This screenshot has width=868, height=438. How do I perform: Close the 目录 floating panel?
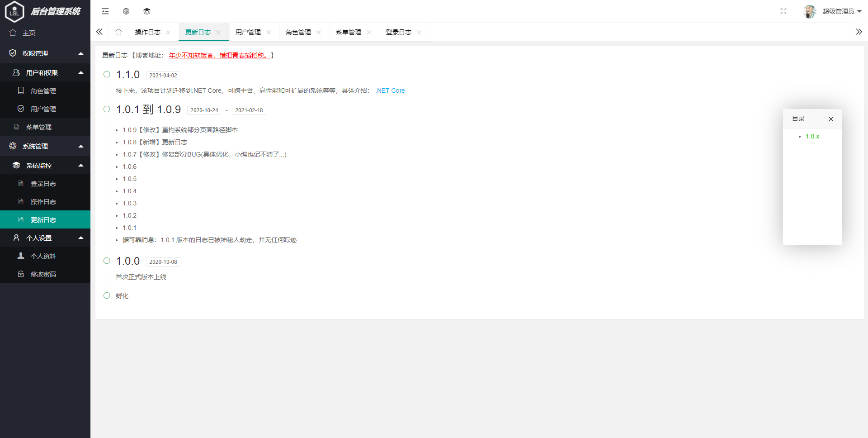click(x=830, y=119)
